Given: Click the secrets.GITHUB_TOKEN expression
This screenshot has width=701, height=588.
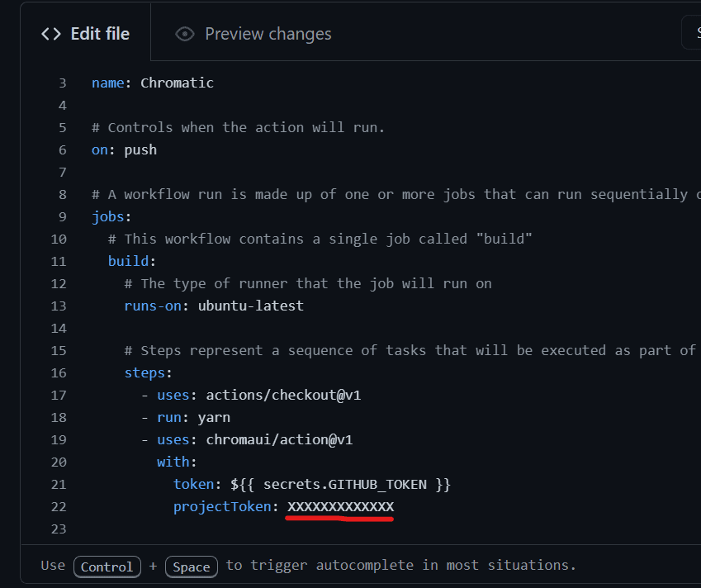Looking at the screenshot, I should point(341,484).
